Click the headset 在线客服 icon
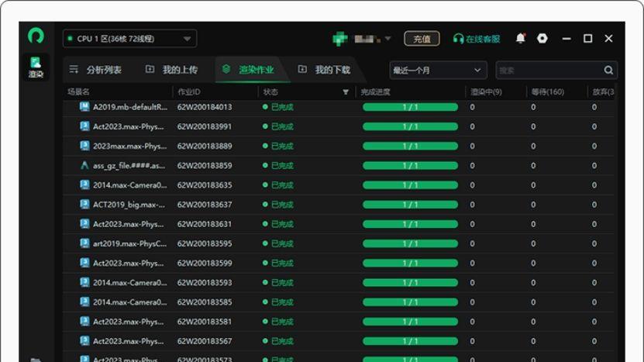The height and width of the screenshot is (362, 644). [458, 39]
